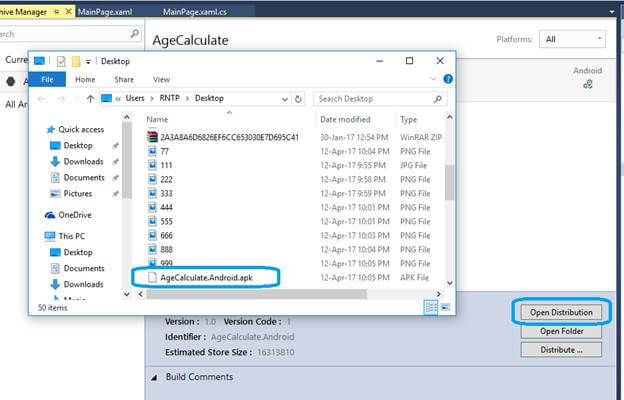The width and height of the screenshot is (624, 400).
Task: Close the Archive Manager tab
Action: coord(68,12)
